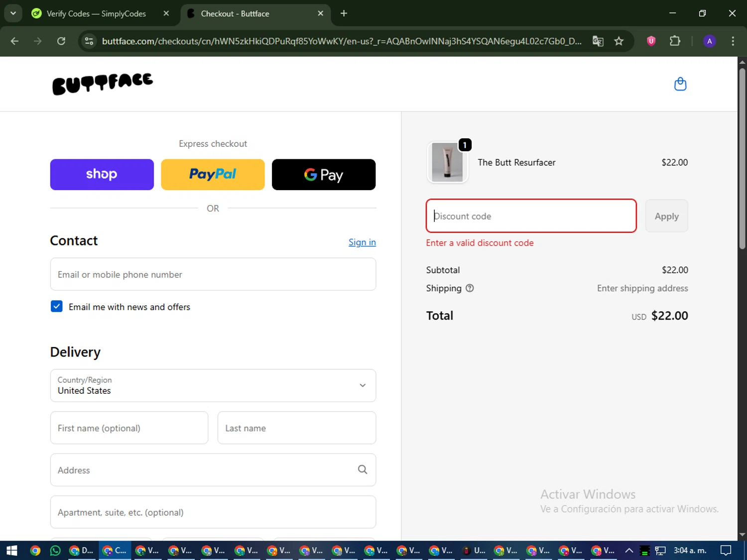Close the Checkout Buttface tab

tap(321, 13)
